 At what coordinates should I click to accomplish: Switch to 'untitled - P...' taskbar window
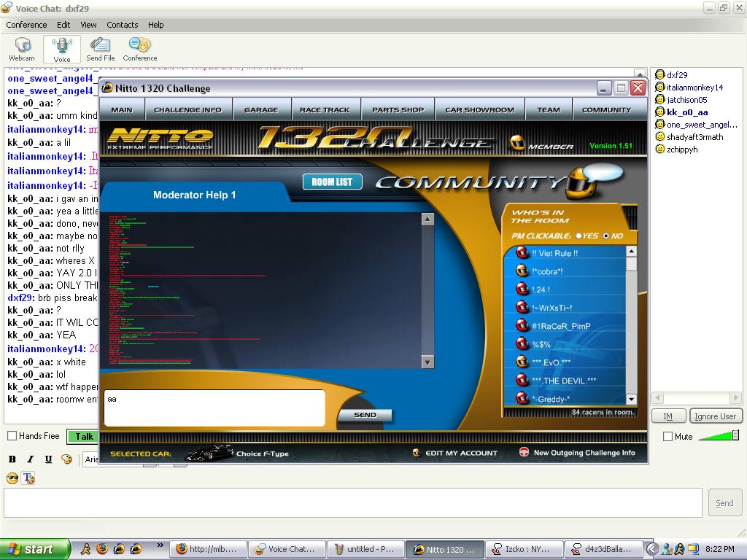[x=365, y=549]
